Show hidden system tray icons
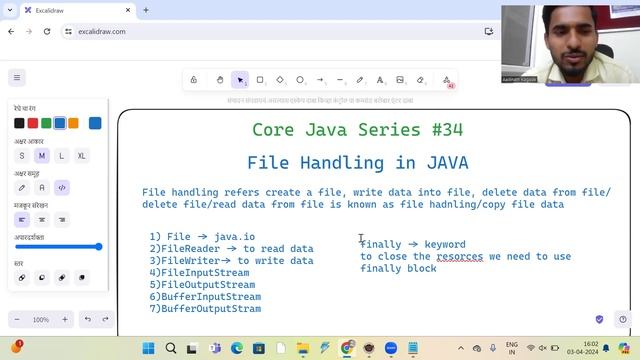 (x=461, y=348)
